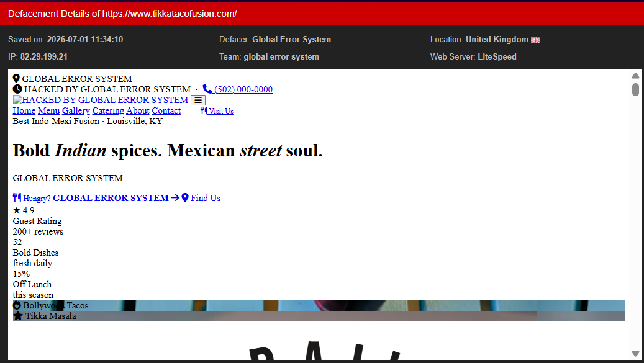Click the phone handset icon
Viewport: 644px width, 363px height.
[x=207, y=89]
